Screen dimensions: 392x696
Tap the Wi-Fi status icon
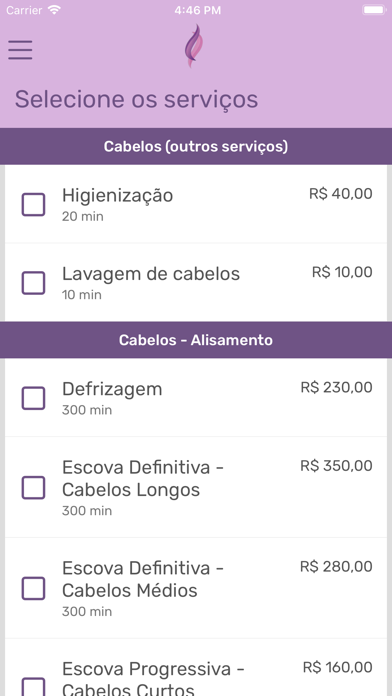click(55, 10)
